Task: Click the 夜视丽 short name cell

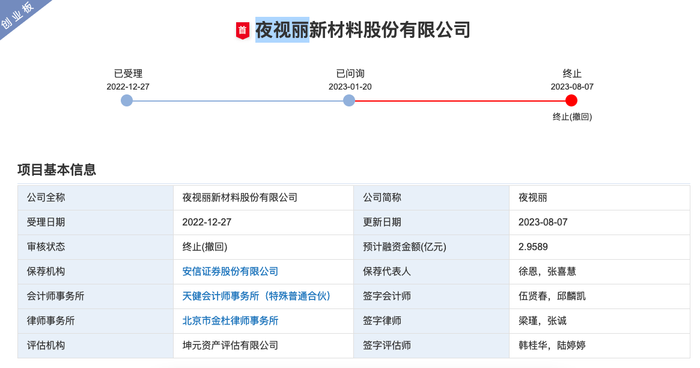Action: pyautogui.click(x=600, y=198)
